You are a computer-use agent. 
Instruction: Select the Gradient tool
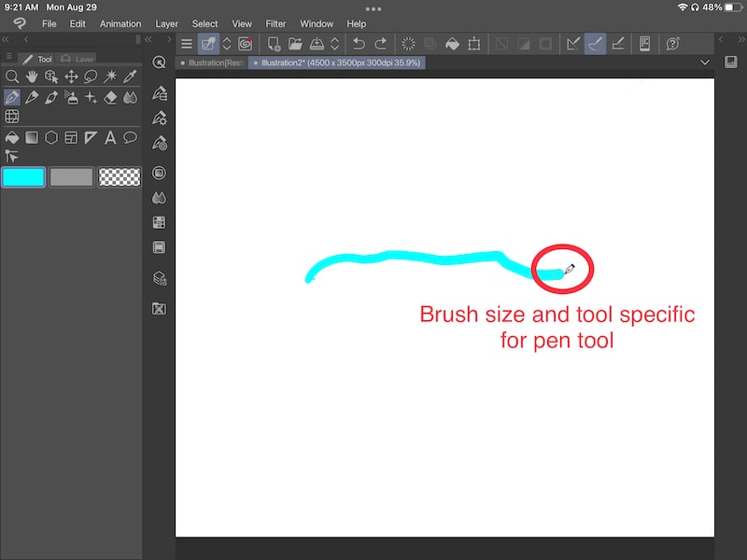(x=32, y=137)
